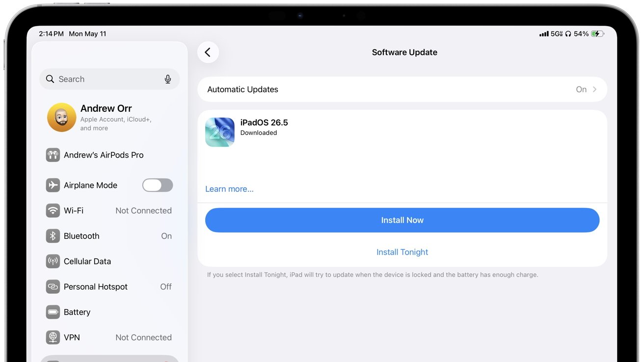
Task: Tap the microphone icon in Search
Action: 168,79
